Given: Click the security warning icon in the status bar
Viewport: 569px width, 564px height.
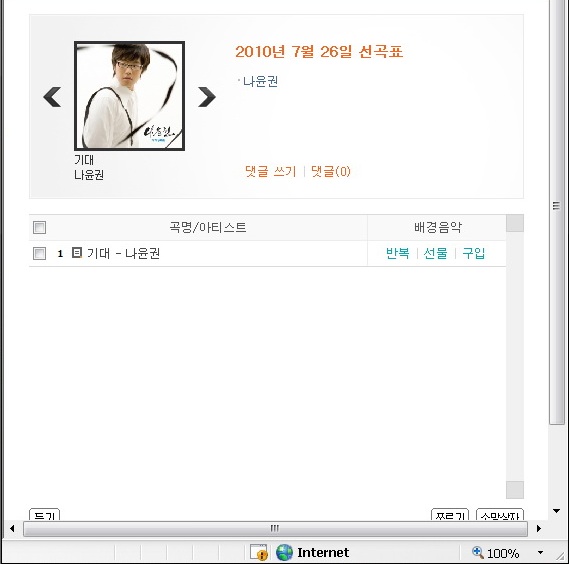Looking at the screenshot, I should (x=259, y=552).
